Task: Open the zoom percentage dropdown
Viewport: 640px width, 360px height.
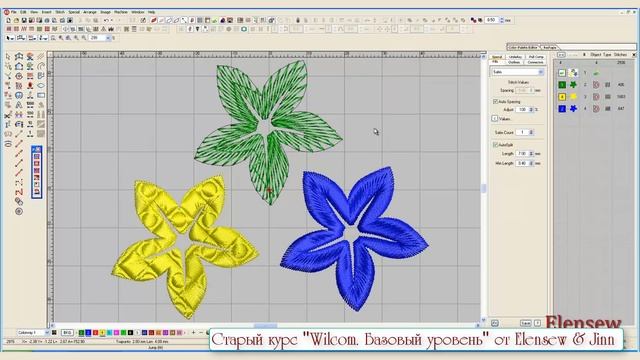Action: [108, 38]
